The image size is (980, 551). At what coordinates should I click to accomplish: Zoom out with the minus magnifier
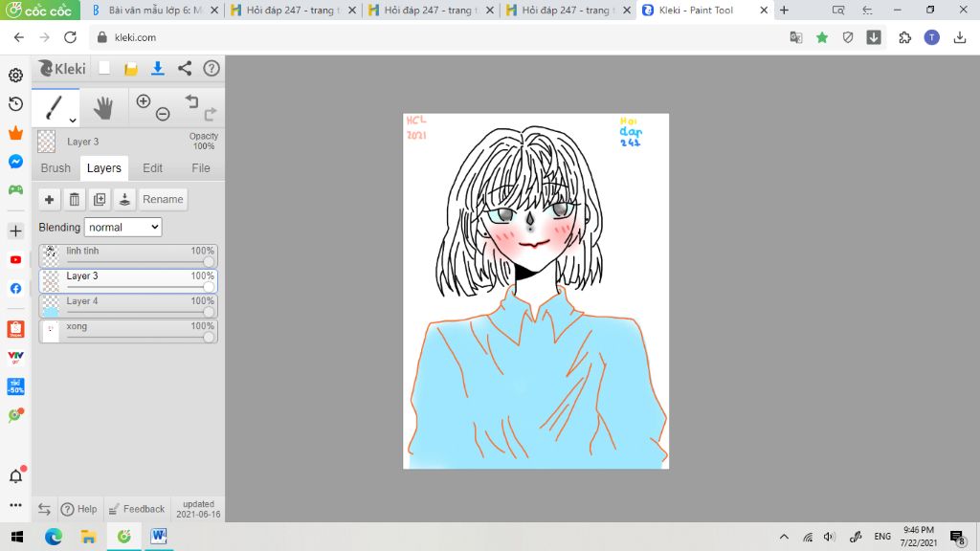tap(163, 114)
